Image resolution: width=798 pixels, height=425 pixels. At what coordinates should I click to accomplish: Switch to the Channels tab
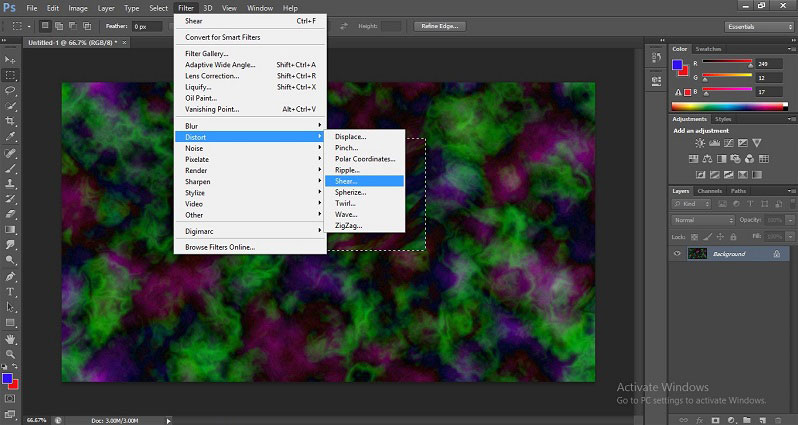click(x=709, y=191)
